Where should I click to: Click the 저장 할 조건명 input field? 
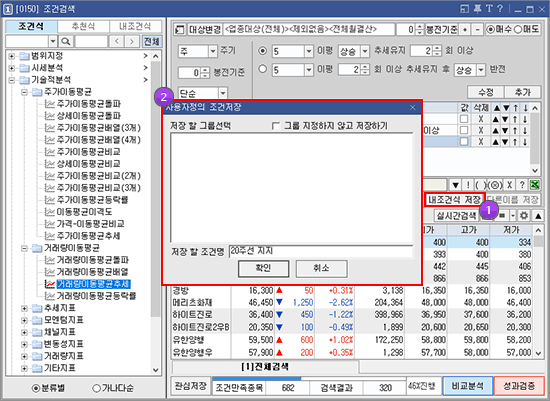(321, 251)
